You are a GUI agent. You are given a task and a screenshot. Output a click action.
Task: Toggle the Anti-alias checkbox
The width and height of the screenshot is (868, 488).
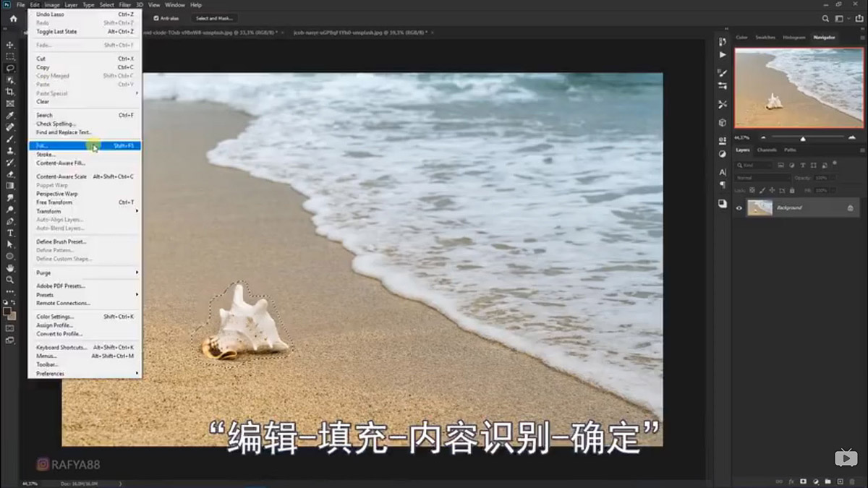[156, 18]
